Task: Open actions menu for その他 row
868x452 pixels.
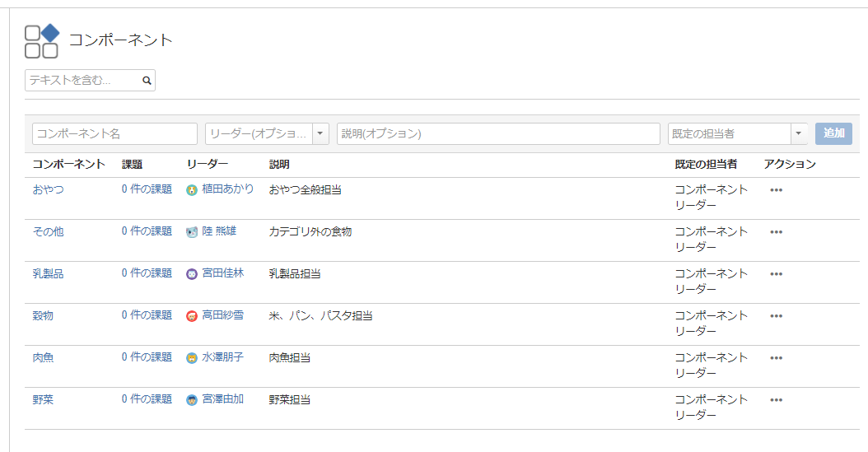Action: (776, 232)
